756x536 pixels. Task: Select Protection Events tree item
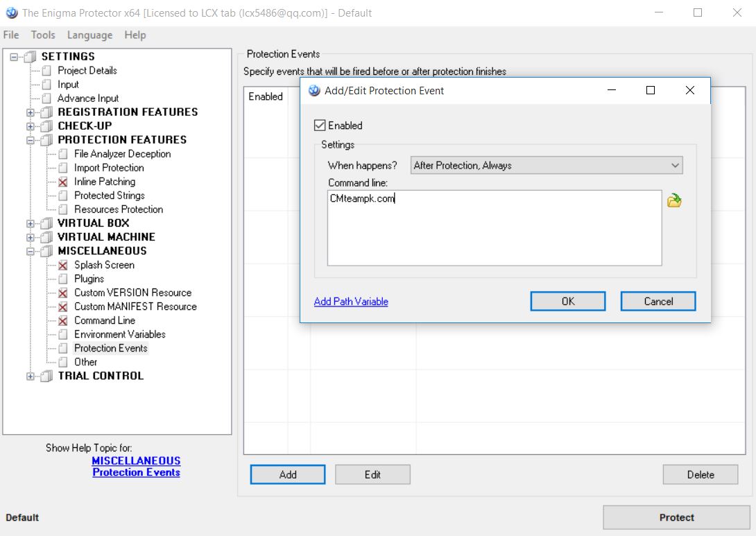(111, 348)
